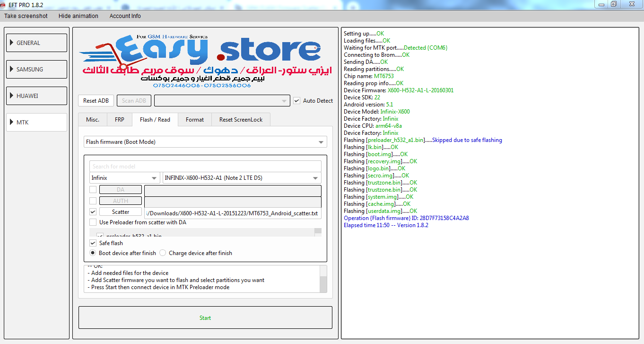Viewport: 644px width, 344px height.
Task: Click the Start button
Action: [x=205, y=318]
